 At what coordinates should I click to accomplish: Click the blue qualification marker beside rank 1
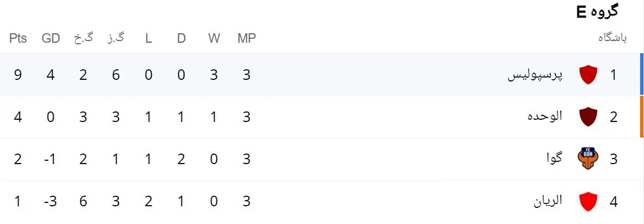pyautogui.click(x=642, y=74)
